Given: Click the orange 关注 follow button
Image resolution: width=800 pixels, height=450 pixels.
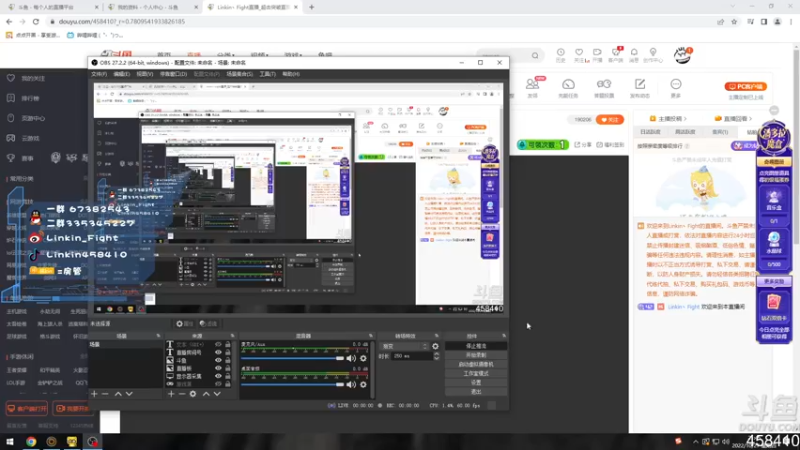Looking at the screenshot, I should 610,119.
